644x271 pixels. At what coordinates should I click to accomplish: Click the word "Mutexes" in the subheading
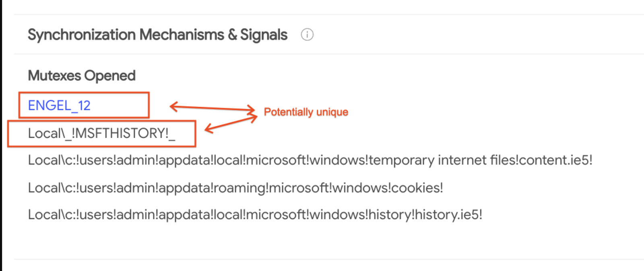tap(54, 76)
